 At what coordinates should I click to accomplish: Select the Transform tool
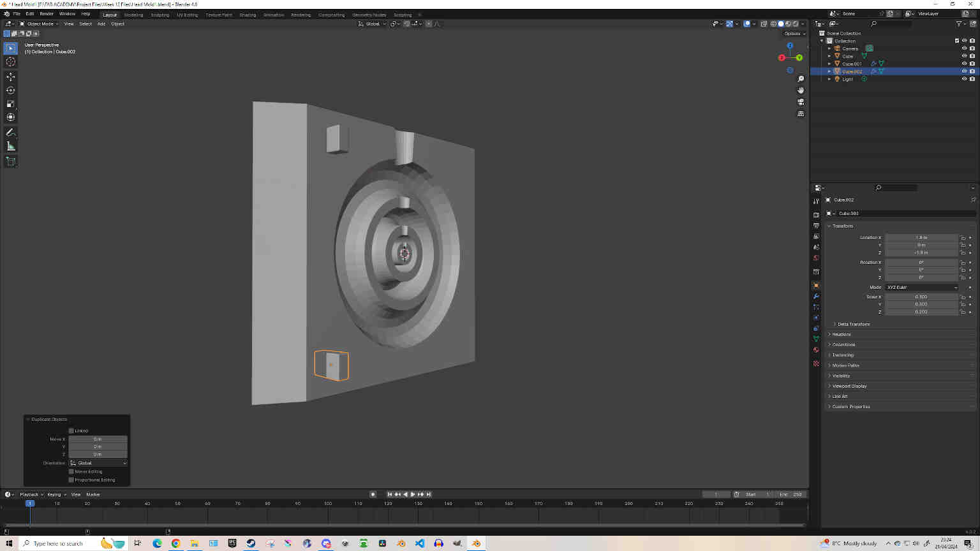click(x=10, y=117)
